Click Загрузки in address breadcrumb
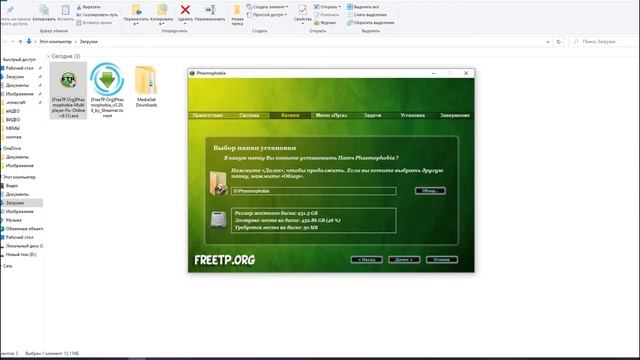Screen dimensions: 640x360 pos(89,42)
